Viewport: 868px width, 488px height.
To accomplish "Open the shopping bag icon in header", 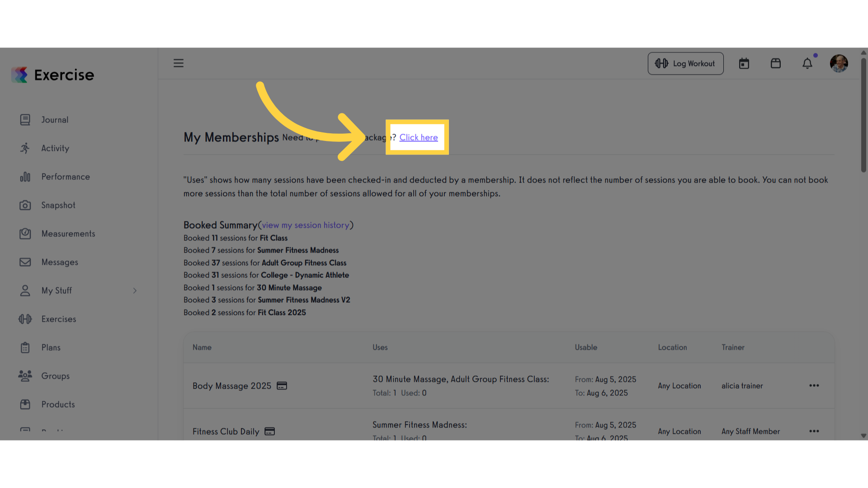I will [x=776, y=63].
